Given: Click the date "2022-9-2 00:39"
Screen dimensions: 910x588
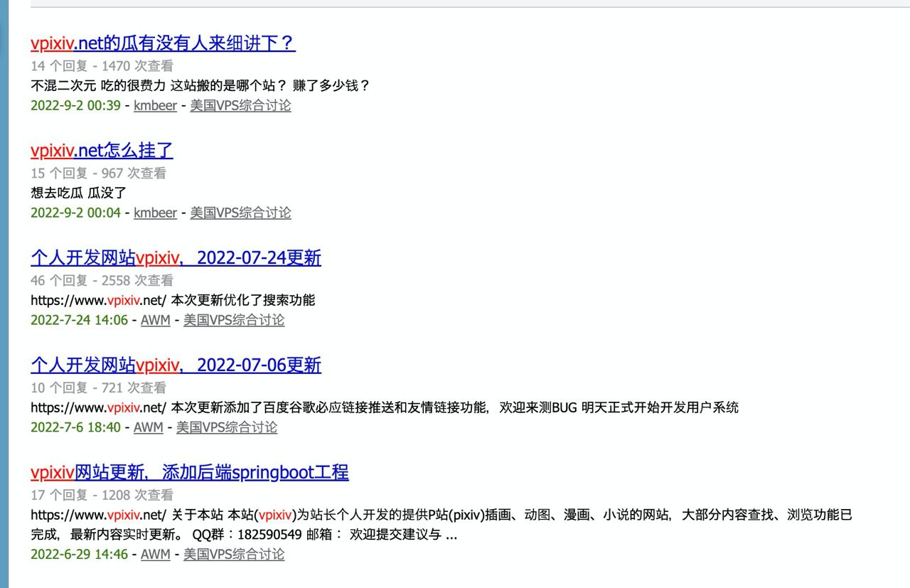Looking at the screenshot, I should click(75, 106).
